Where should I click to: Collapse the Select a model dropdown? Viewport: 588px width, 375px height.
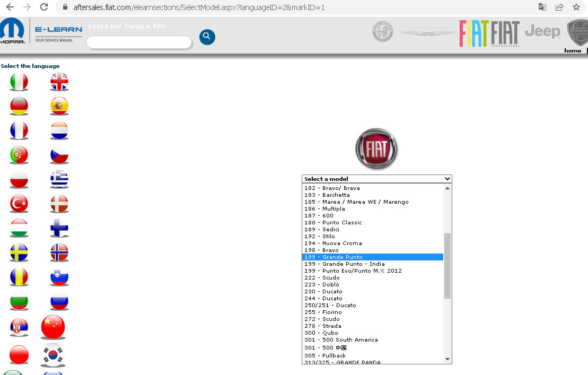click(x=377, y=179)
